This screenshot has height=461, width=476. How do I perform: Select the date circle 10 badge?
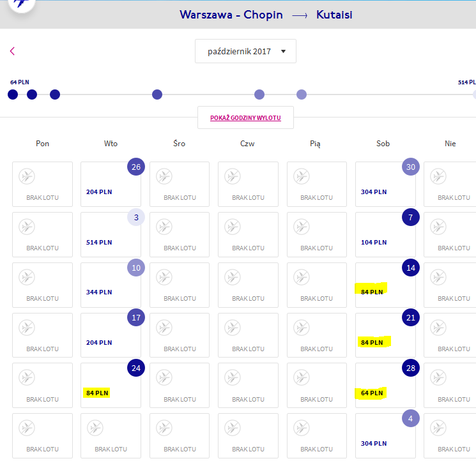point(136,268)
